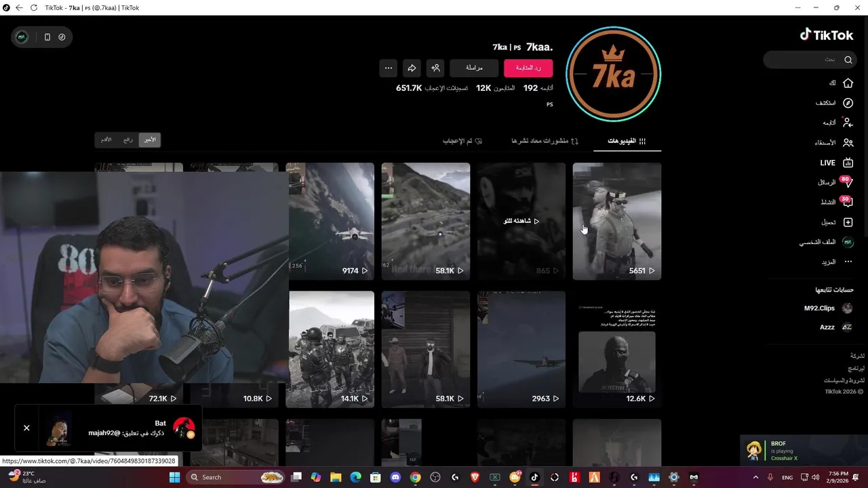Image resolution: width=868 pixels, height=488 pixels.
Task: Open Brave browser from the taskbar
Action: (x=475, y=477)
